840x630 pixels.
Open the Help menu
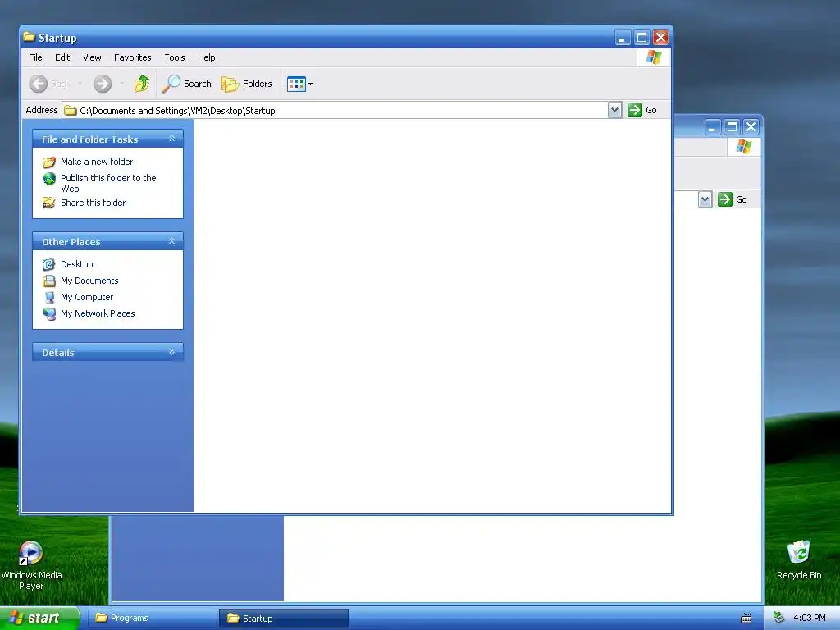(206, 57)
